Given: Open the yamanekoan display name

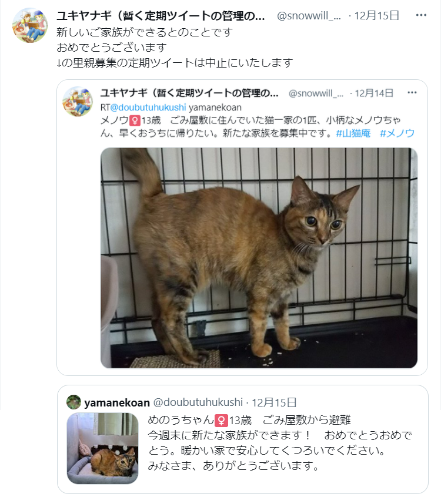Looking at the screenshot, I should click(x=117, y=402).
